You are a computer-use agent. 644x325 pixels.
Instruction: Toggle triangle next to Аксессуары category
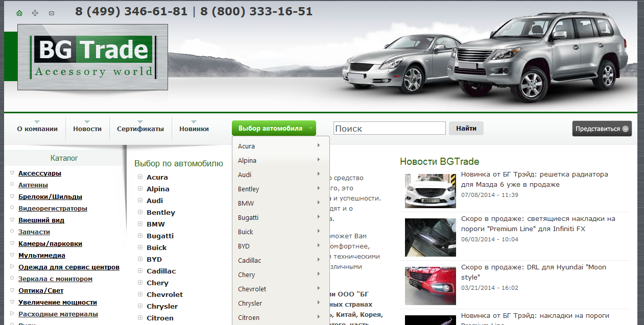coord(12,173)
